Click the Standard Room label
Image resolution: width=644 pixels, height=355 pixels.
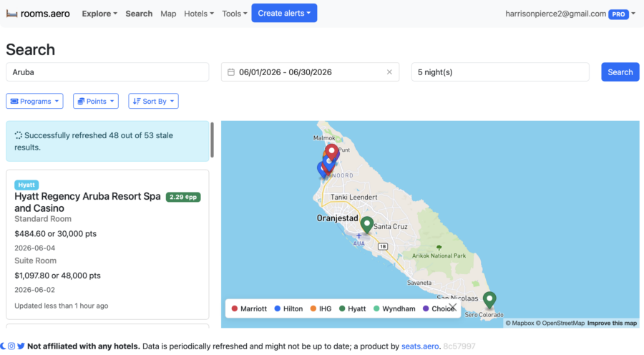43,219
